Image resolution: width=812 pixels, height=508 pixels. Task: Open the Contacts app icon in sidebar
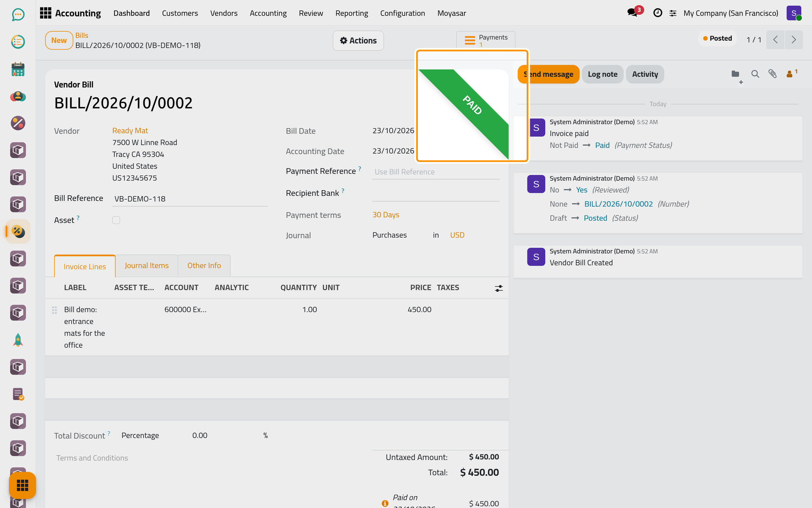(18, 96)
